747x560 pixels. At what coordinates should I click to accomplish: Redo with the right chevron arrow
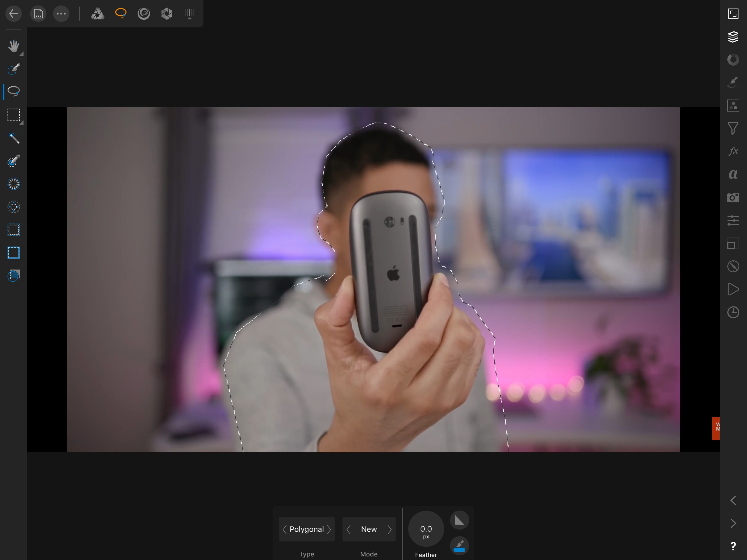click(x=733, y=523)
